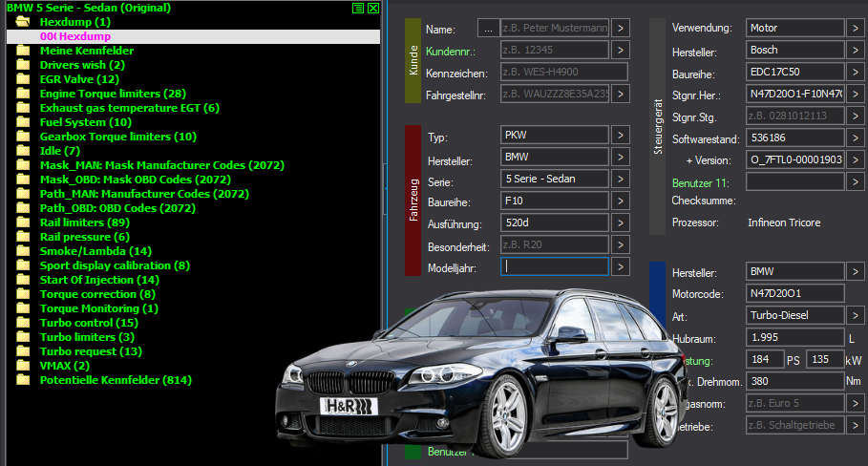Close the BMW 5 Serie project panel
The width and height of the screenshot is (868, 466).
click(373, 8)
